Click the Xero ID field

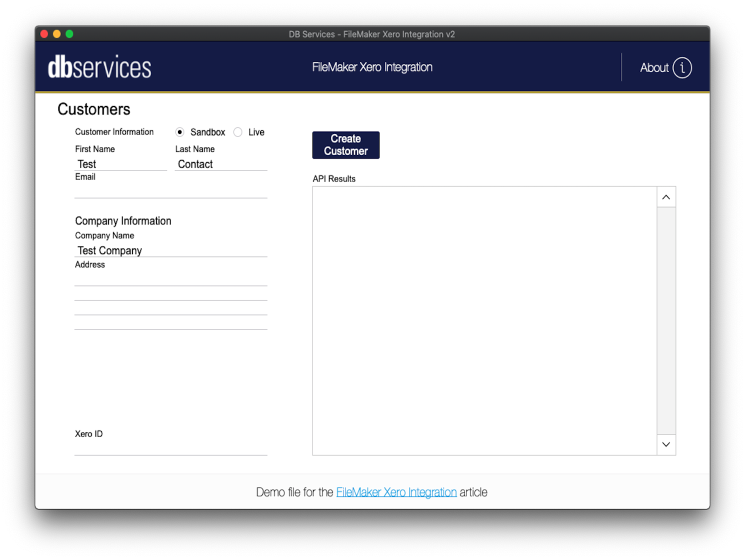click(x=171, y=448)
